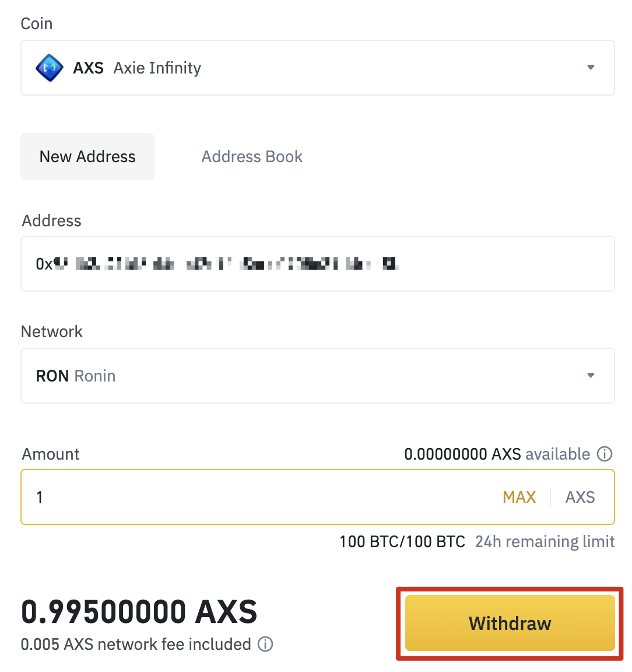This screenshot has height=672, width=632.
Task: Select the RON Ronin network field
Action: [292, 376]
